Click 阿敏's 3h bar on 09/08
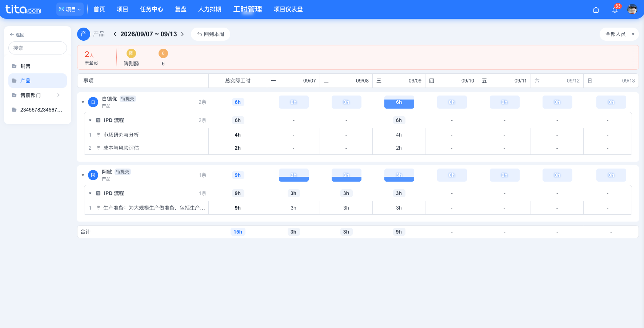Screen dimensions: 644x328 (x=346, y=175)
